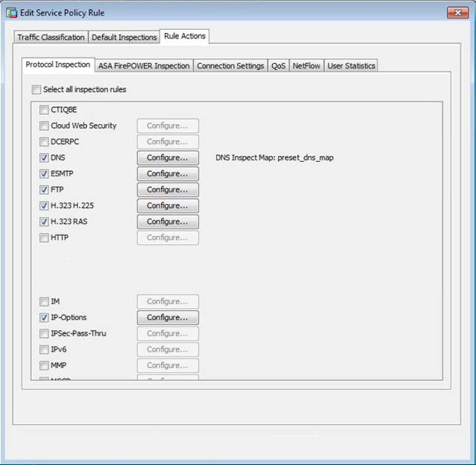Uncheck the IP-Options checkbox
Screen dimensions: 476x465
tap(44, 318)
